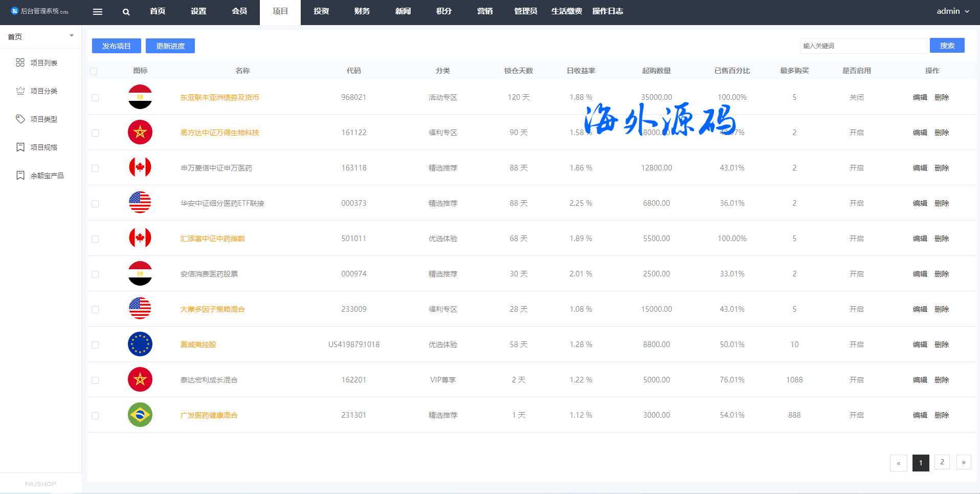The height and width of the screenshot is (494, 980).
Task: Click the 余额宝产品 bookmark icon in sidebar
Action: coord(20,175)
